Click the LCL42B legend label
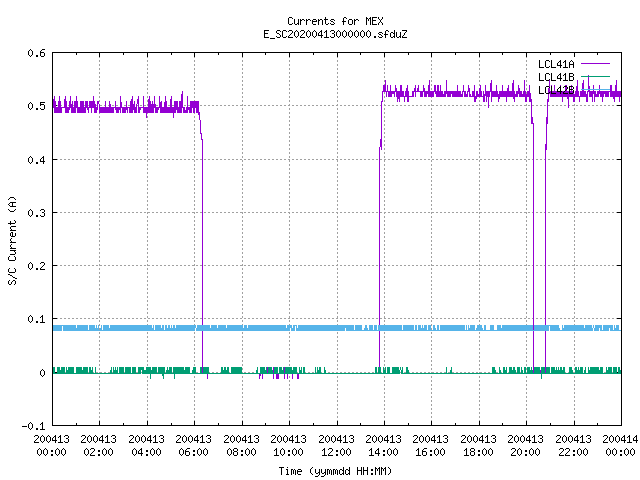This screenshot has width=640, height=480. (556, 90)
